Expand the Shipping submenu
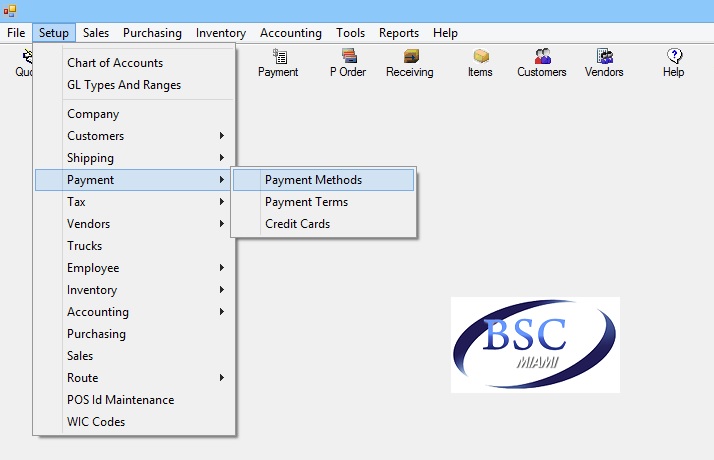The image size is (714, 460). pyautogui.click(x=134, y=158)
